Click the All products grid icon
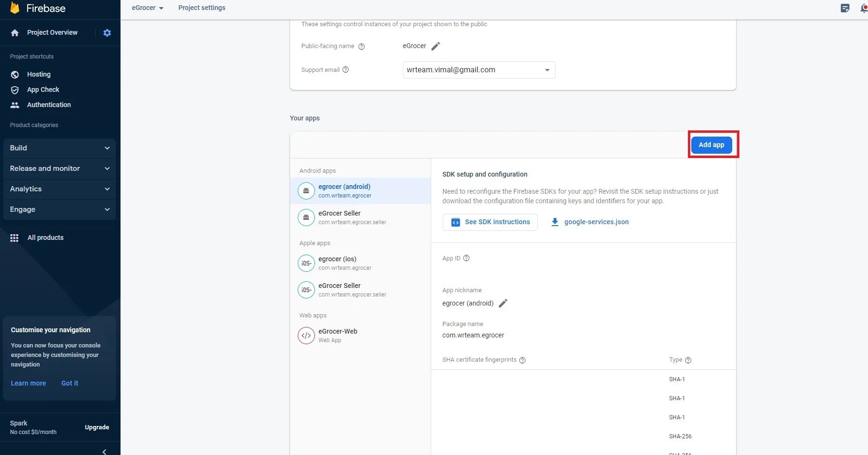The width and height of the screenshot is (868, 455). click(14, 238)
